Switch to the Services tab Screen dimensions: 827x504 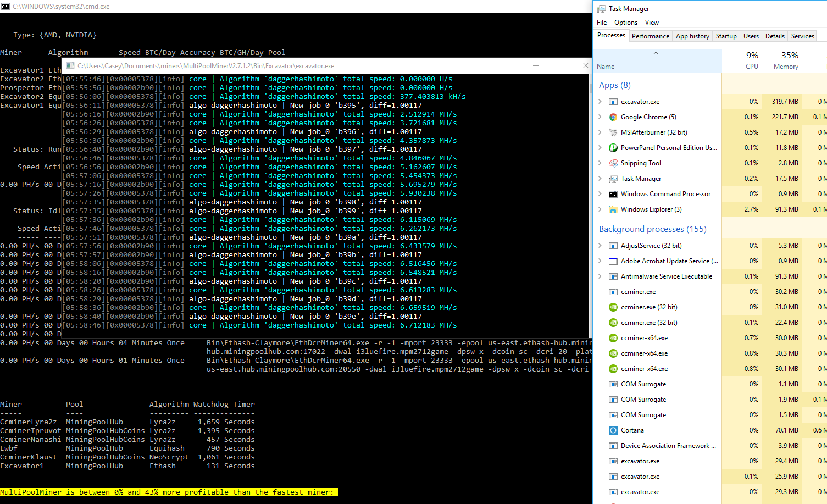pos(802,36)
